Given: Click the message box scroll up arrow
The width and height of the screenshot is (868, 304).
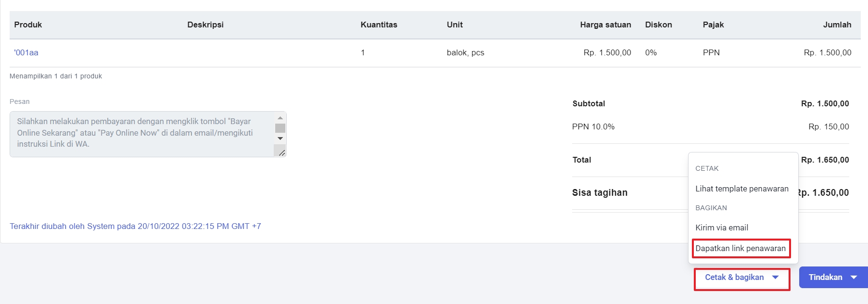Looking at the screenshot, I should tap(280, 118).
